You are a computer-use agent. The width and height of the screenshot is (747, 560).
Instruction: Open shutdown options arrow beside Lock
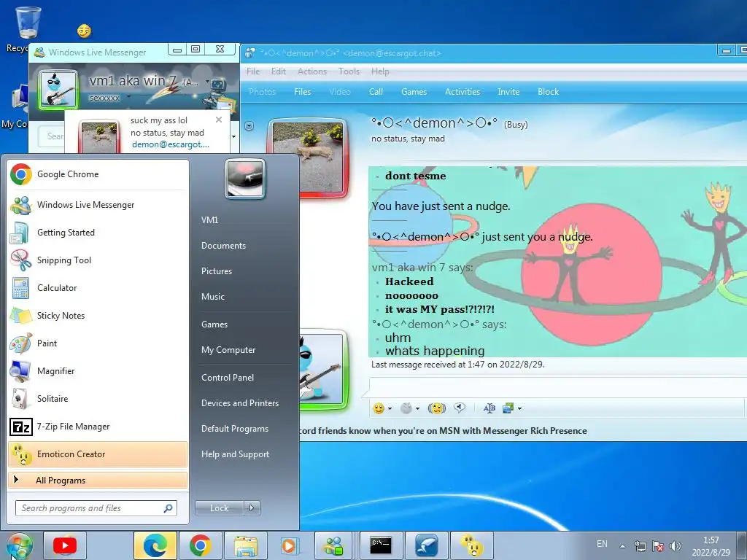[252, 508]
